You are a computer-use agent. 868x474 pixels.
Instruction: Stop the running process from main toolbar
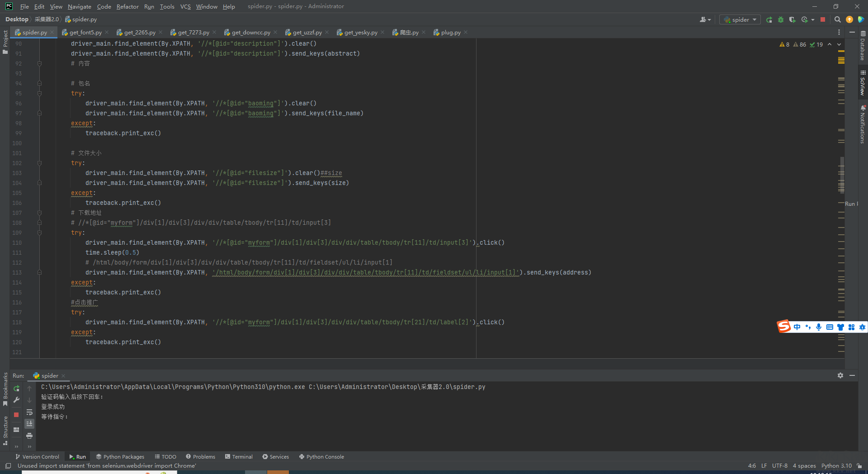[823, 20]
